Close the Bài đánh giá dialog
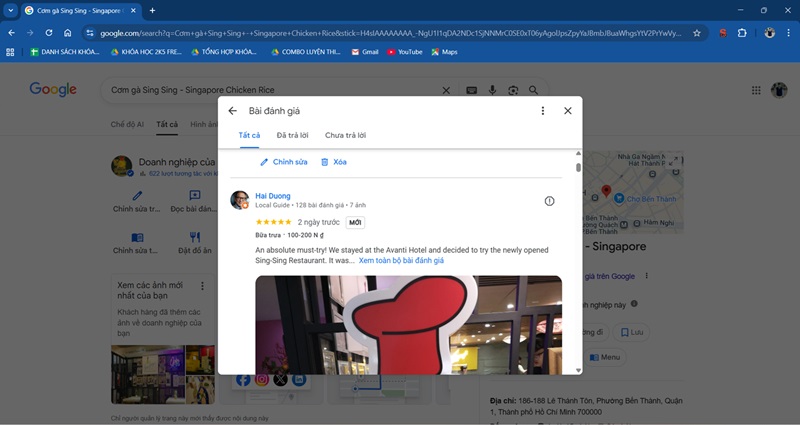This screenshot has height=425, width=800. click(568, 111)
